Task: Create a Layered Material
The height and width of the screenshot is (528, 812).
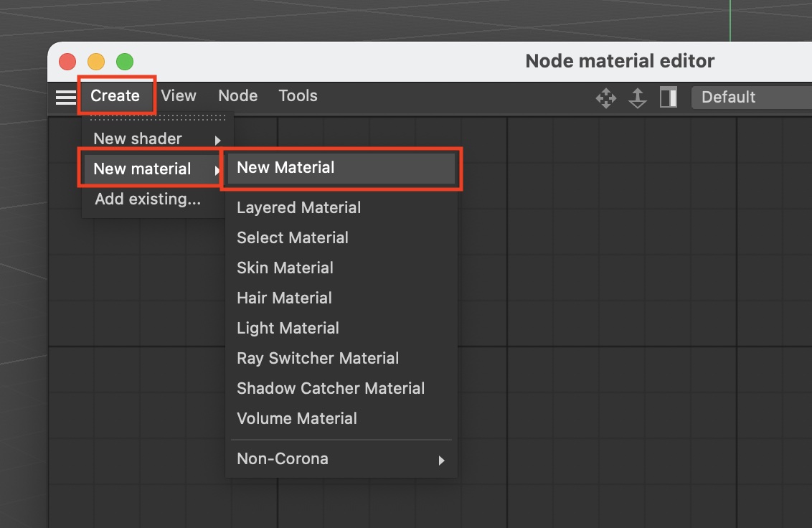Action: tap(299, 208)
